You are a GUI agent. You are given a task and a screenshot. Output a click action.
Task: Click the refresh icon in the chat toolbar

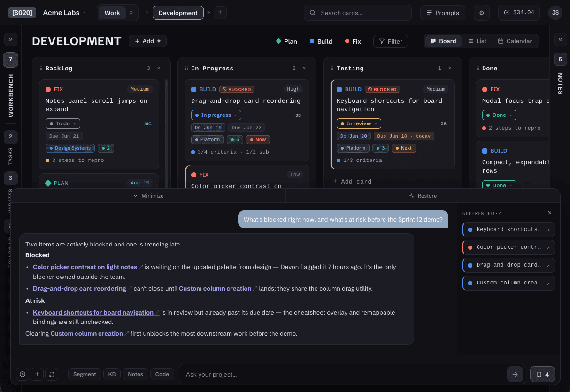tap(52, 374)
